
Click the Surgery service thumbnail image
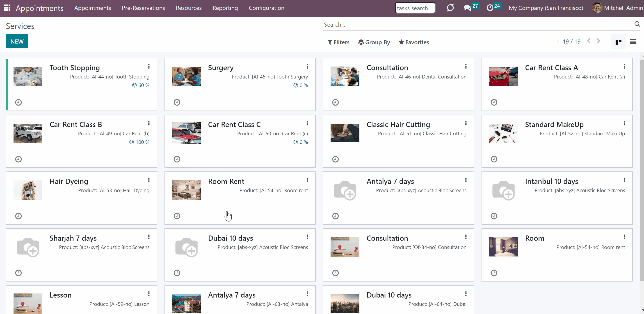(x=187, y=76)
